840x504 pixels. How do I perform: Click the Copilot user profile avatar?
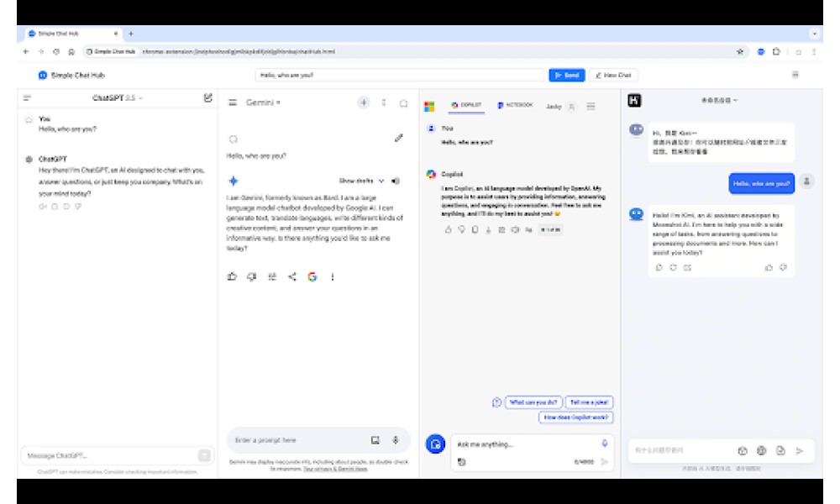571,107
